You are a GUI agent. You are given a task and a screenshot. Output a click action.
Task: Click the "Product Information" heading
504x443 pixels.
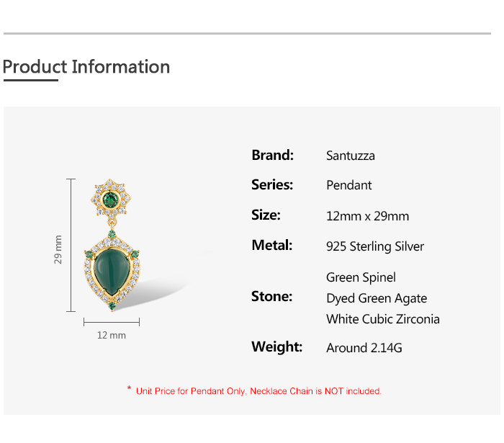pos(86,67)
